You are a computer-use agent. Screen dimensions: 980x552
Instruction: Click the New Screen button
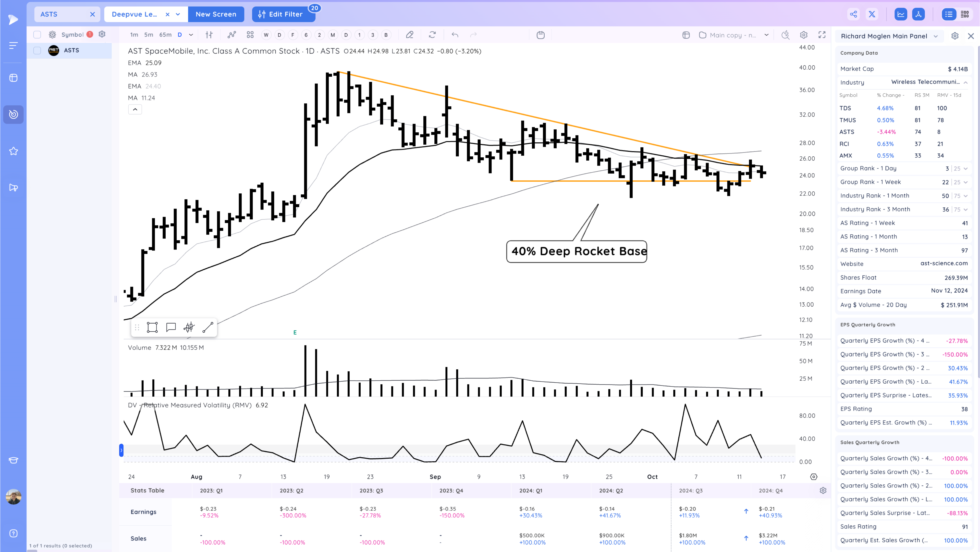pyautogui.click(x=216, y=14)
